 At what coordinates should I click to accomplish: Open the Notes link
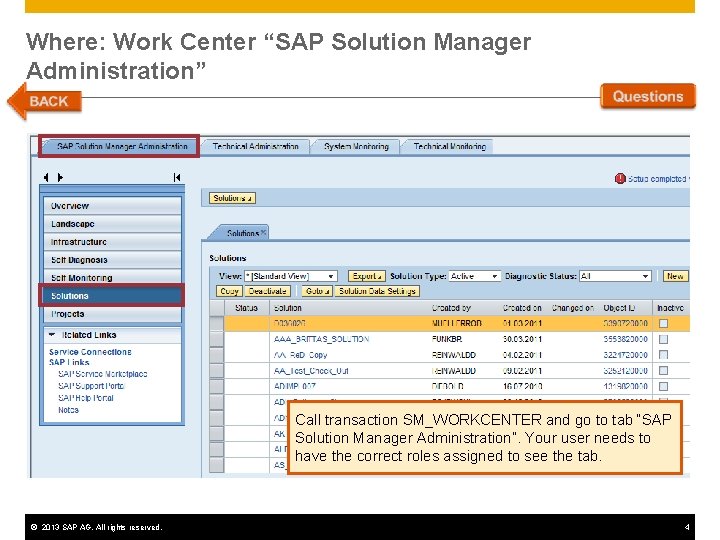pyautogui.click(x=68, y=410)
